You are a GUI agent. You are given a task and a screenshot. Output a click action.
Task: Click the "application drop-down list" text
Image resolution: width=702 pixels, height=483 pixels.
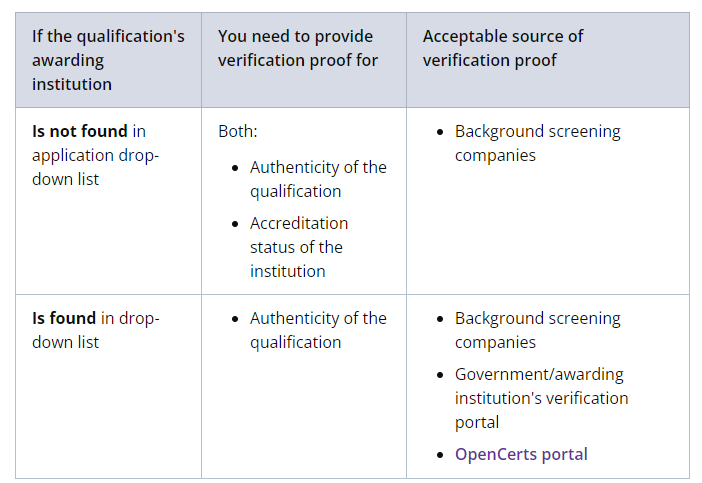tap(95, 167)
